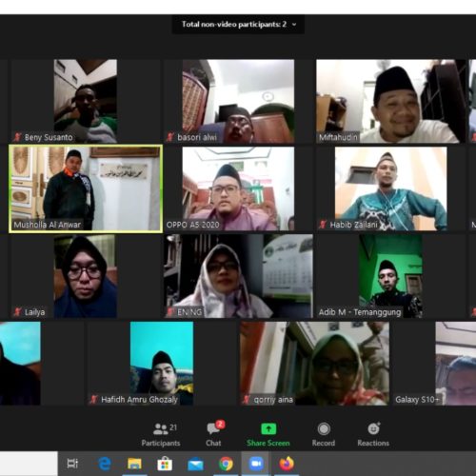Open the Mail app from the taskbar
The image size is (476, 476).
point(195,465)
